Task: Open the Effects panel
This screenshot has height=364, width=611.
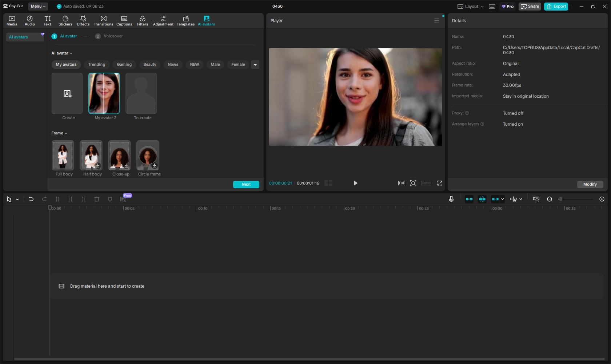Action: pyautogui.click(x=83, y=20)
